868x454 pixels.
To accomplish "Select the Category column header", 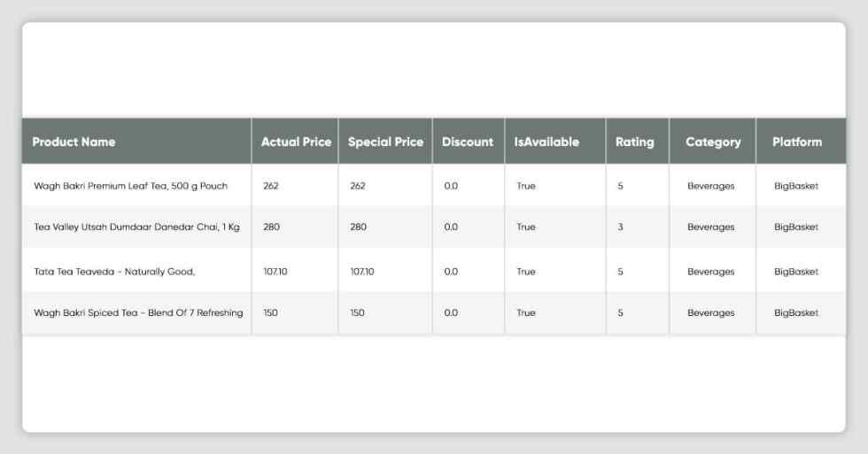I will (713, 142).
